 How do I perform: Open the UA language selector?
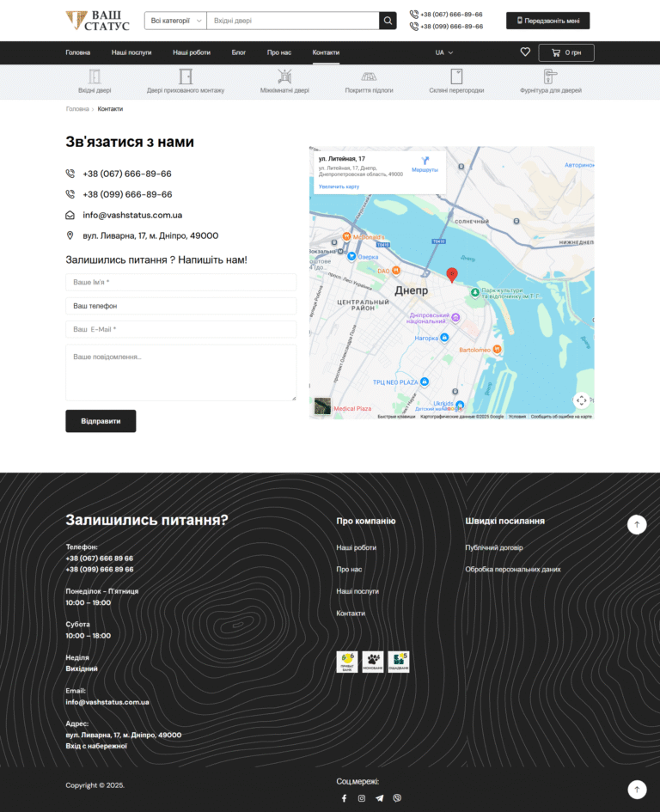pyautogui.click(x=443, y=52)
